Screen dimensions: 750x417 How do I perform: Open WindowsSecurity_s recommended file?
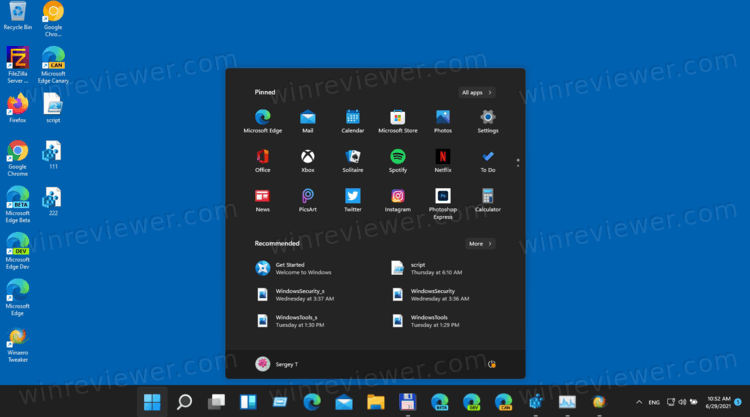coord(295,295)
